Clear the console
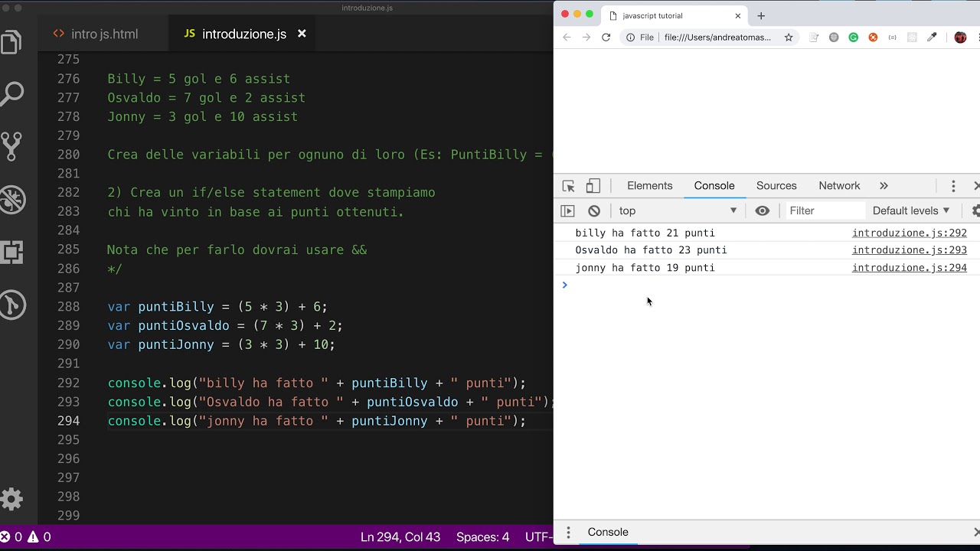 point(594,210)
